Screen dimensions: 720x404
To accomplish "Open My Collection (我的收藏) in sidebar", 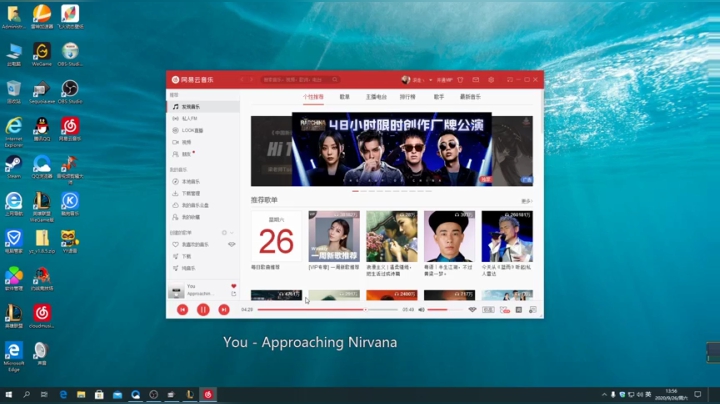I will point(203,217).
